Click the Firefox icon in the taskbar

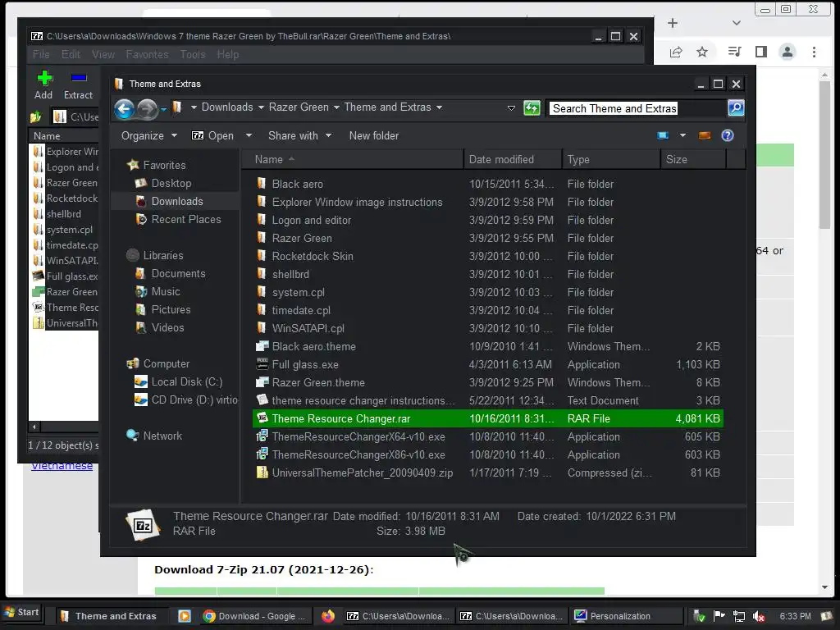[x=328, y=616]
